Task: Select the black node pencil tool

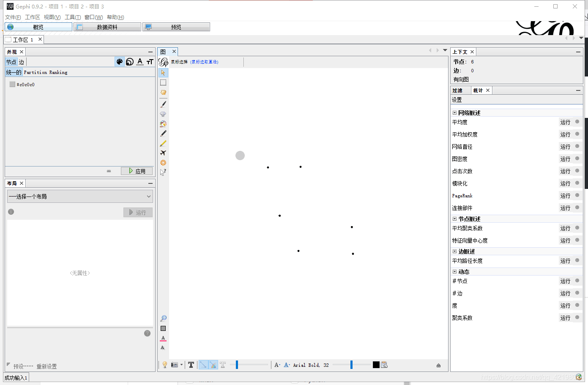Action: click(x=163, y=134)
